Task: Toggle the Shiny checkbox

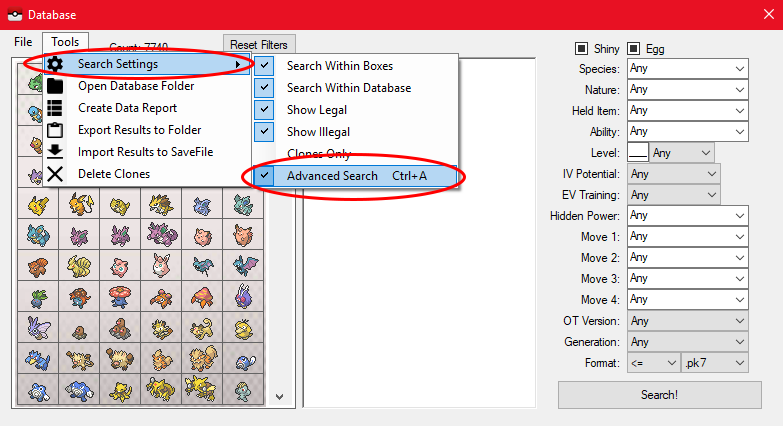Action: [581, 49]
